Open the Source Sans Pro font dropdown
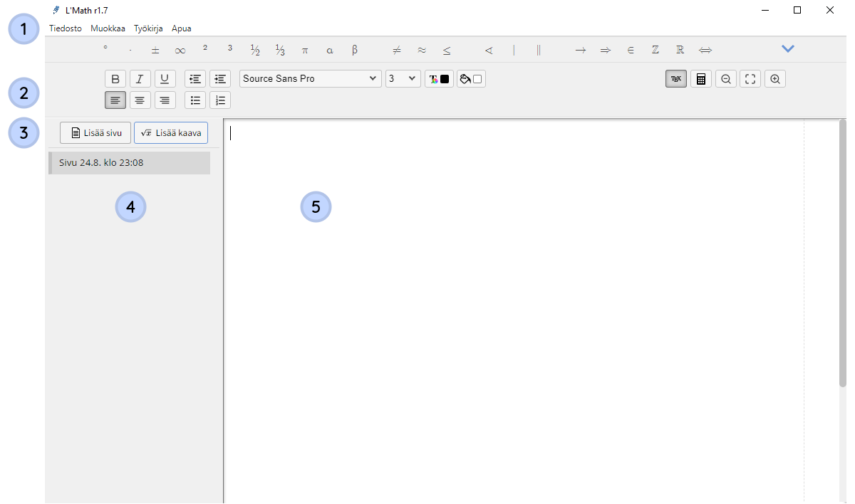This screenshot has width=855, height=504. coord(311,78)
